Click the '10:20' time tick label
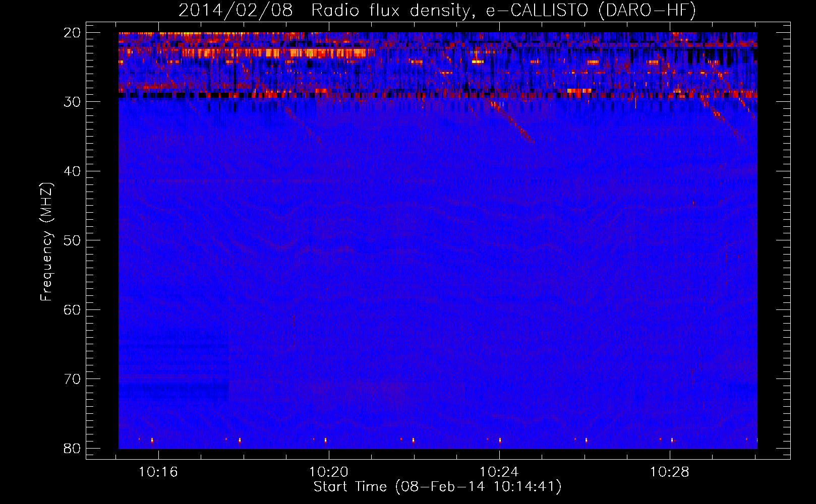 tap(329, 472)
